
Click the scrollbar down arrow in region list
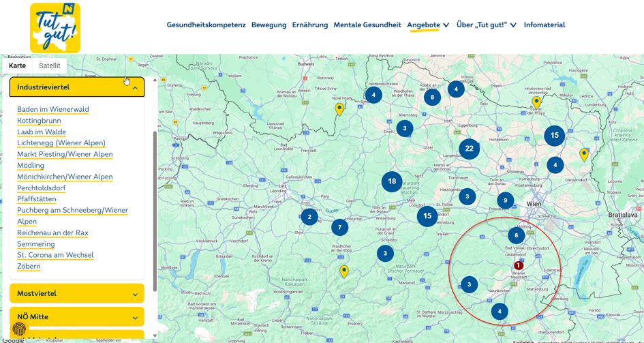coord(155,335)
